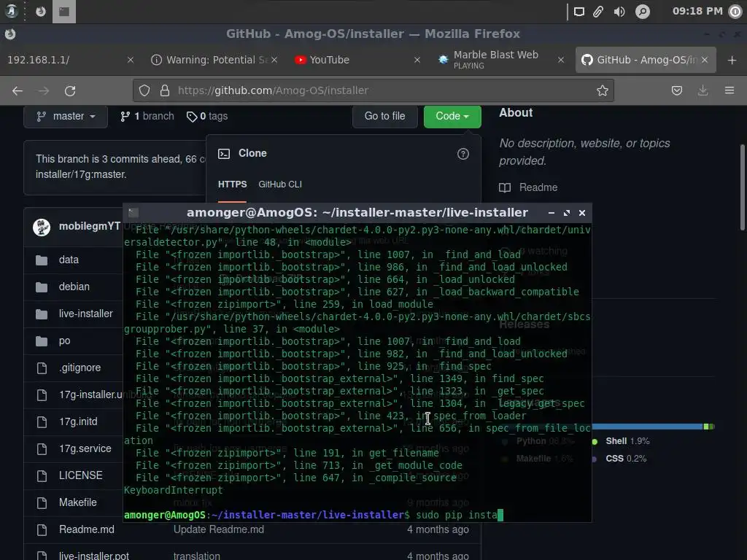The width and height of the screenshot is (747, 560).
Task: Open Firefox hamburger application menu
Action: point(729,90)
